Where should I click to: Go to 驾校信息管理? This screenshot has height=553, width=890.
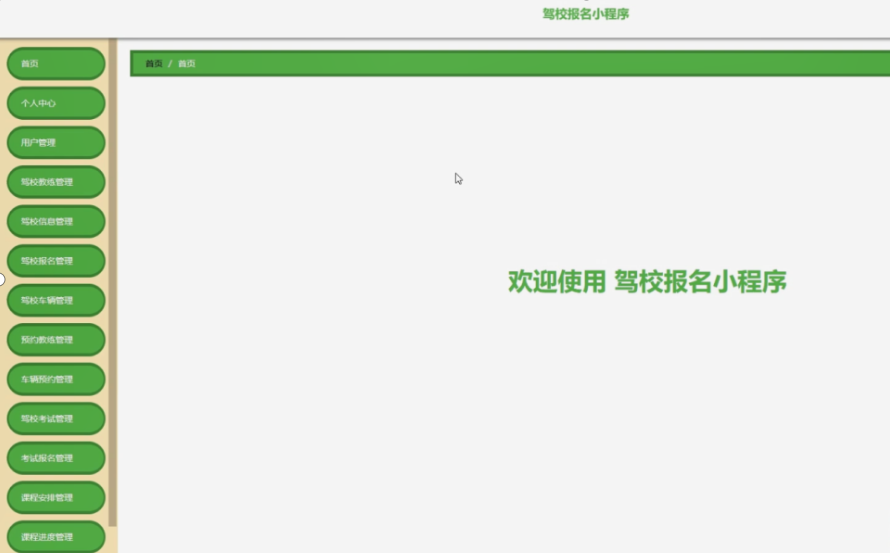tap(56, 221)
